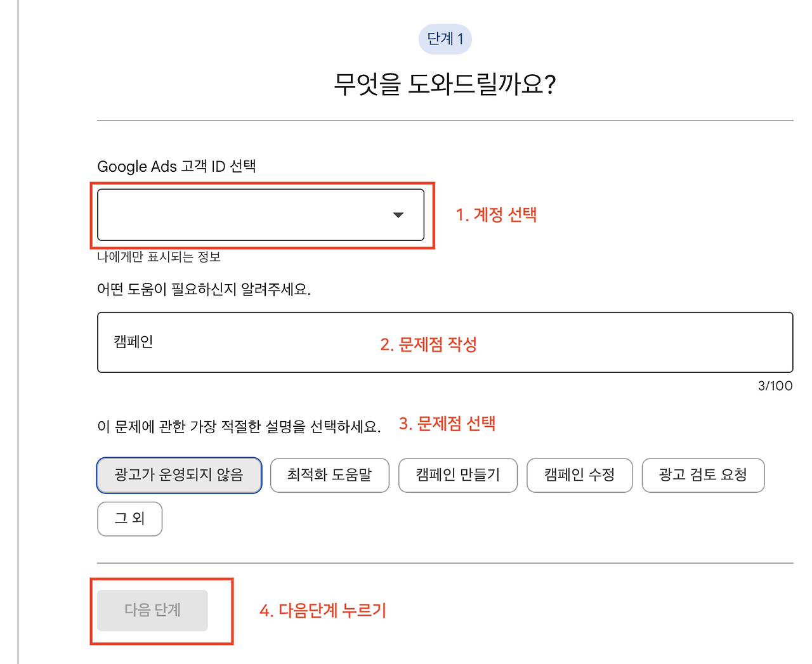Open the Google Ads 고객 ID dropdown

[x=260, y=214]
